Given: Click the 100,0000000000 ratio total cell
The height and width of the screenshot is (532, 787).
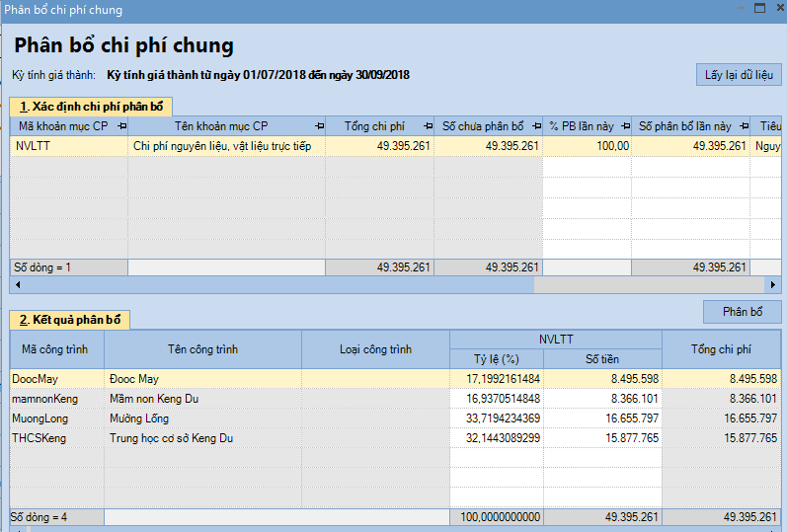Looking at the screenshot, I should click(497, 517).
